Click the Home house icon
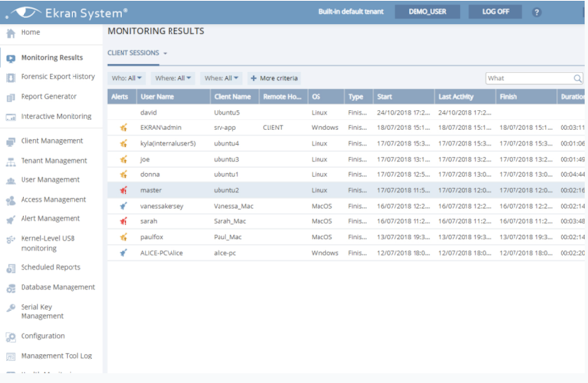The image size is (588, 383). [x=11, y=33]
